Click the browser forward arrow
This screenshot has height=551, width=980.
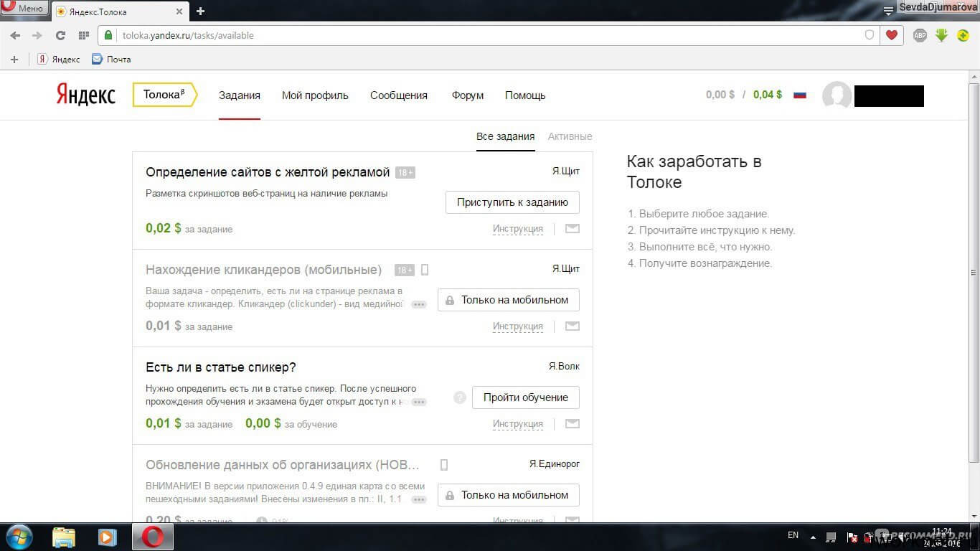(37, 35)
